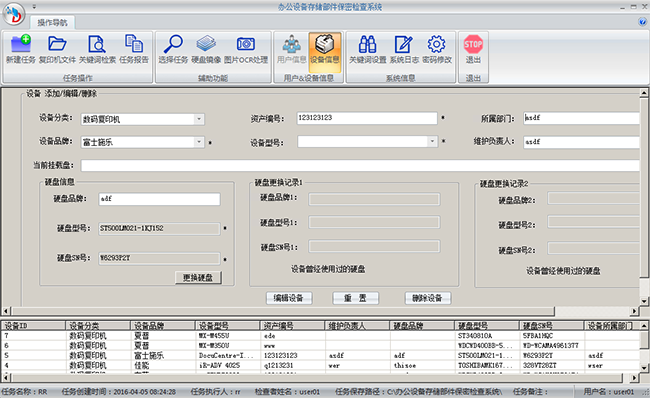
Task: Sort by the 资产编号 column header
Action: [292, 326]
